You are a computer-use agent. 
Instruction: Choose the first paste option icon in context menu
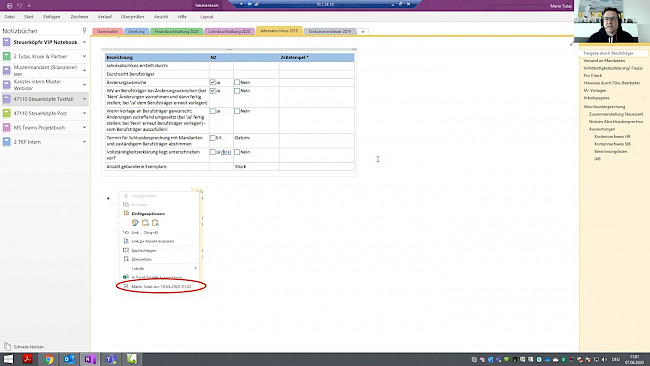(135, 223)
